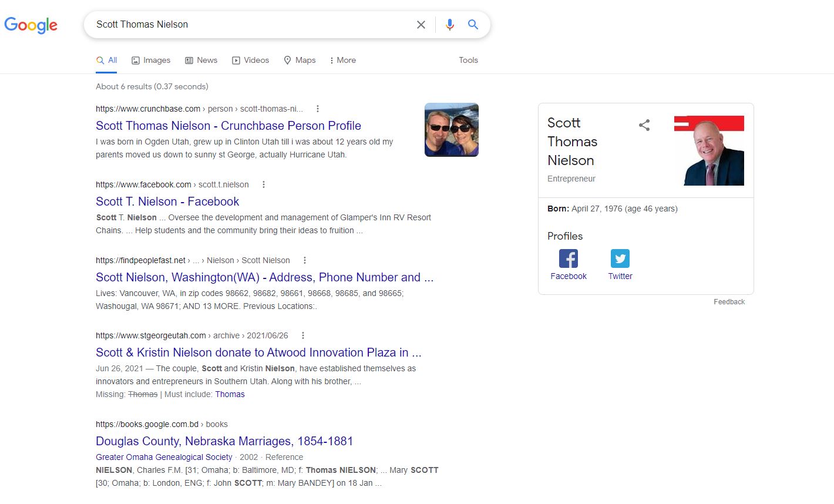Open Scott & Kristin Nielson Atwood Innovation Plaza article
This screenshot has width=834, height=504.
[x=258, y=352]
